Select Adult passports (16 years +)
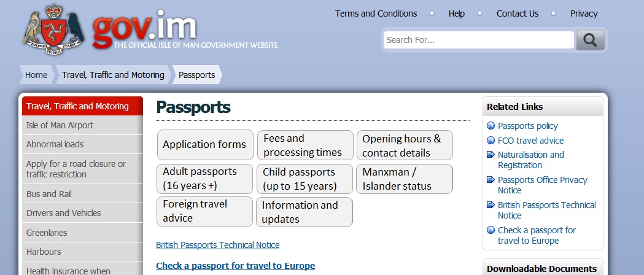Viewport: 644px width, 275px height. pyautogui.click(x=205, y=179)
